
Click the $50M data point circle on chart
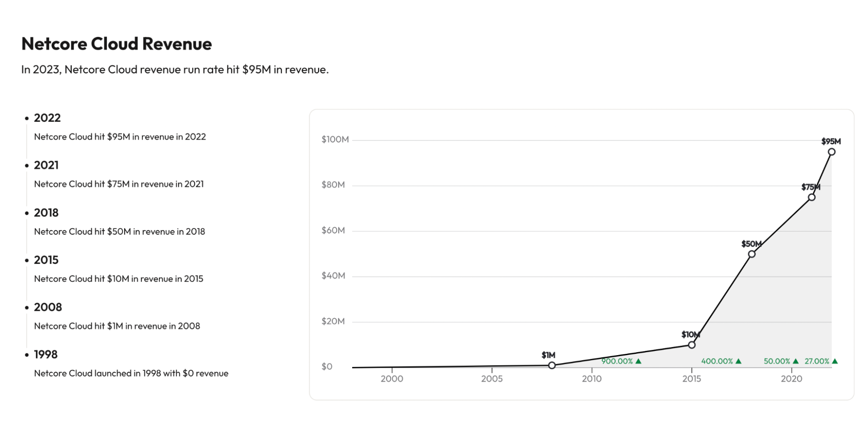click(x=752, y=254)
